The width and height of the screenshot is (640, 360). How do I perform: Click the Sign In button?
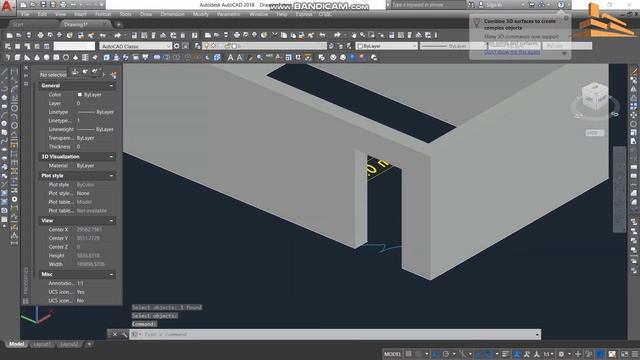[x=493, y=5]
